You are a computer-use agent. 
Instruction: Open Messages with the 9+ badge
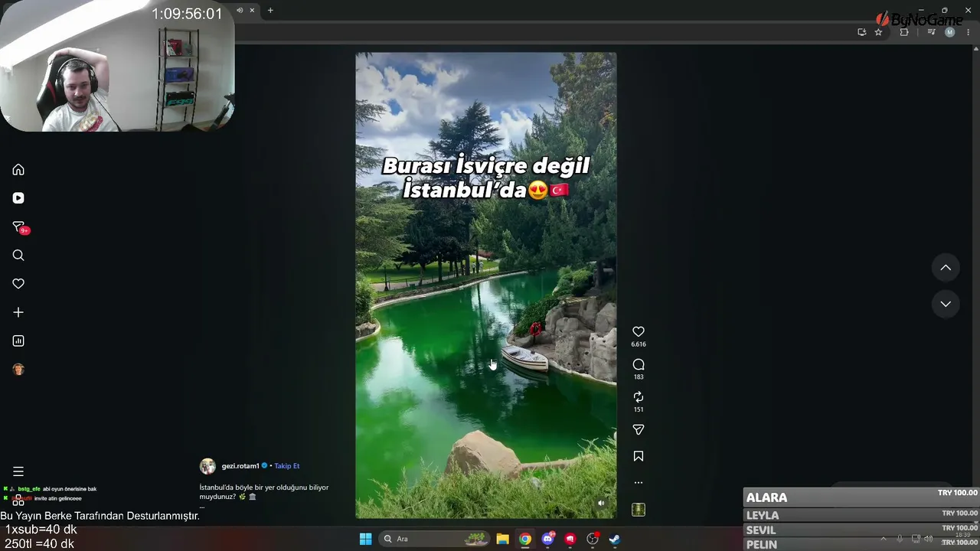(19, 227)
